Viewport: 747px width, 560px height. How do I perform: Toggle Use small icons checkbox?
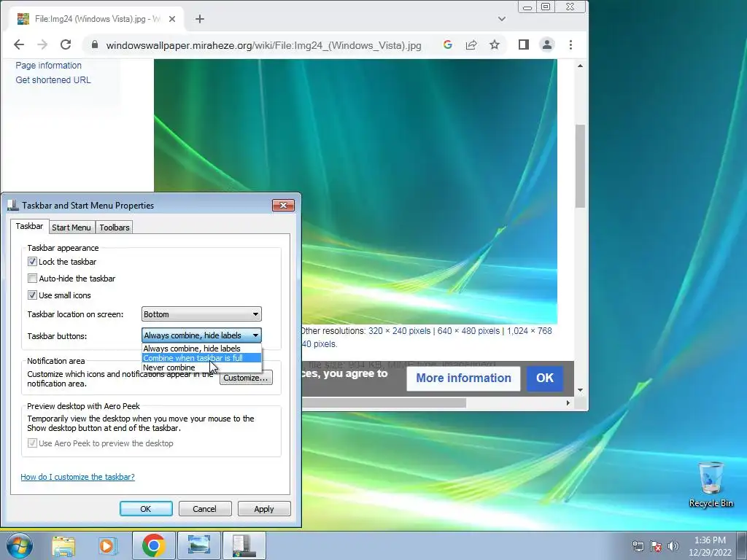pos(32,295)
